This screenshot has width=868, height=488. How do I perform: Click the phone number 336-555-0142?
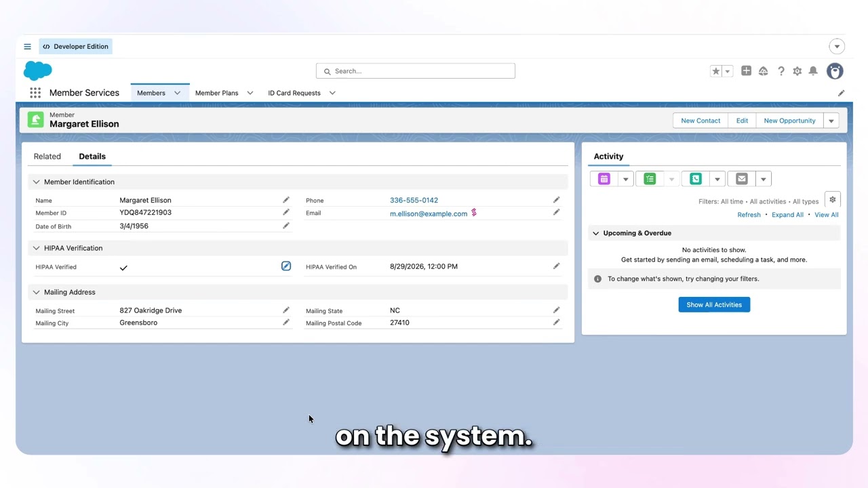[414, 200]
